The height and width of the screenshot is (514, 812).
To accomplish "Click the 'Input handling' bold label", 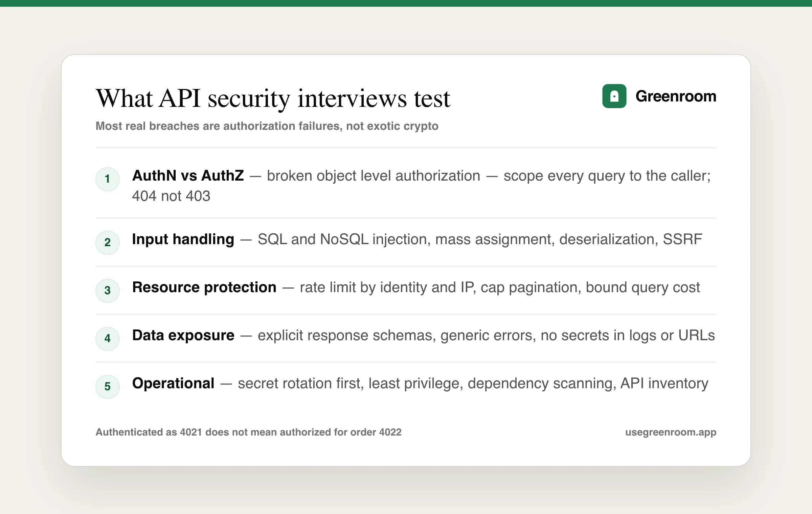I will (x=183, y=239).
